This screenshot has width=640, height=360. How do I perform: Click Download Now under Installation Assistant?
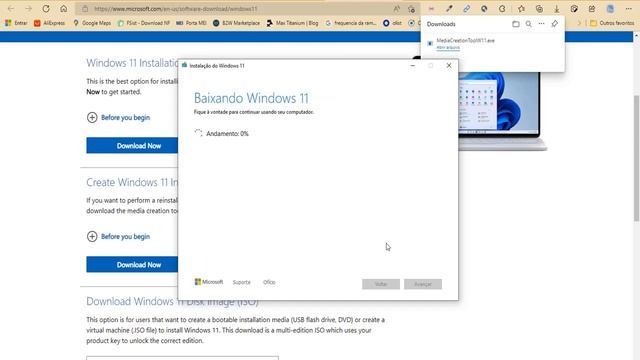[x=132, y=146]
